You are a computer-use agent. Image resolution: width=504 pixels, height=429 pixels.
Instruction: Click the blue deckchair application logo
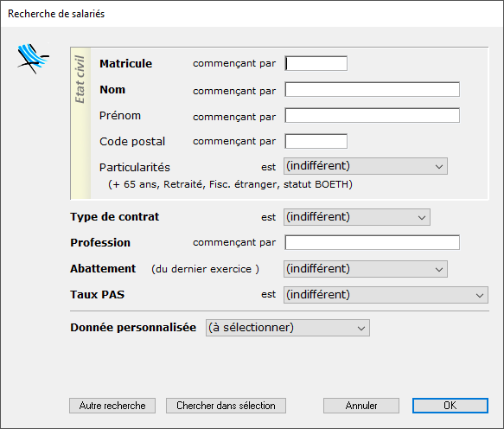pyautogui.click(x=33, y=59)
